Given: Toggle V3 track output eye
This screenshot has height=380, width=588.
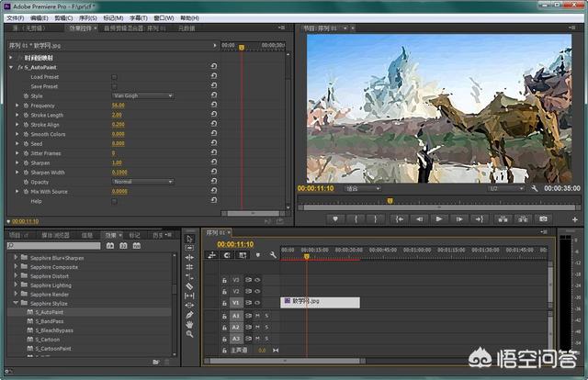Looking at the screenshot, I should point(257,280).
